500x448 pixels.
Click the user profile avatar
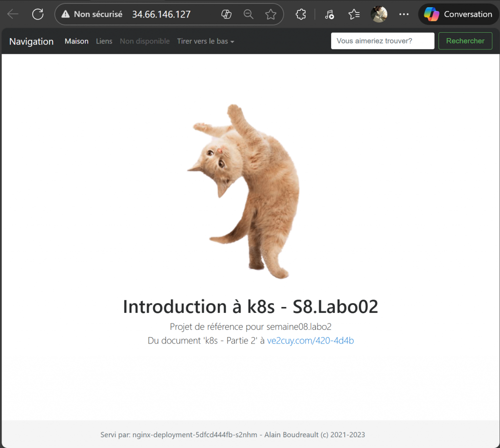click(379, 14)
